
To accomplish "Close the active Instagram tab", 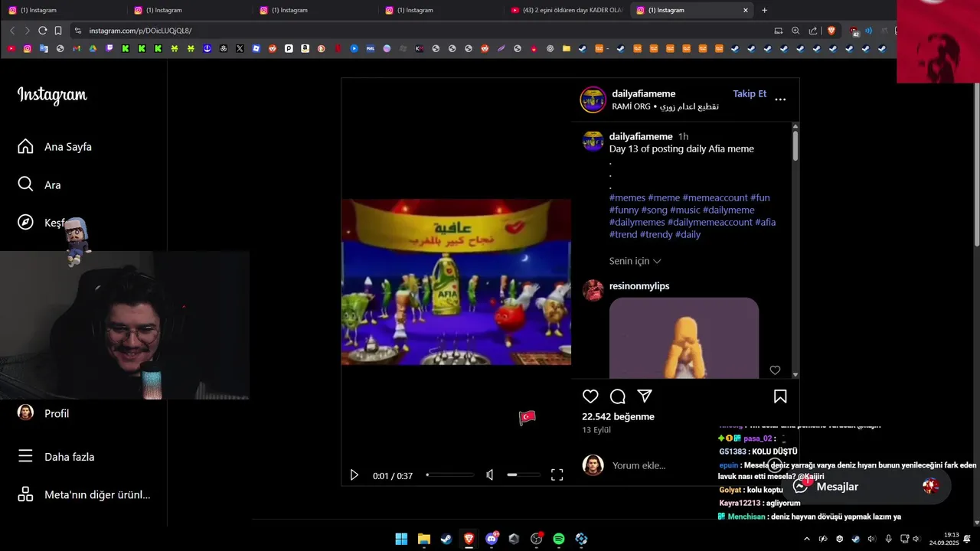I will (x=746, y=10).
